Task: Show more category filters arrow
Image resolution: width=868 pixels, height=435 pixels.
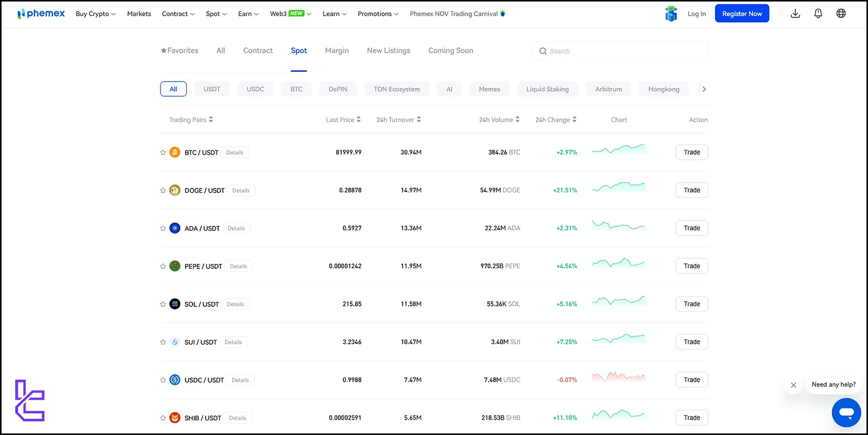Action: [704, 89]
